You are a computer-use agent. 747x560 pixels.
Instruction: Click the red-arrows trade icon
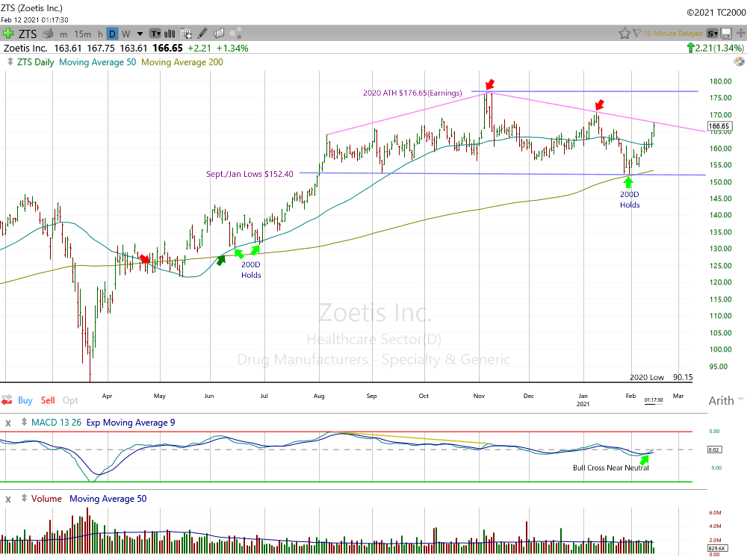[7, 400]
